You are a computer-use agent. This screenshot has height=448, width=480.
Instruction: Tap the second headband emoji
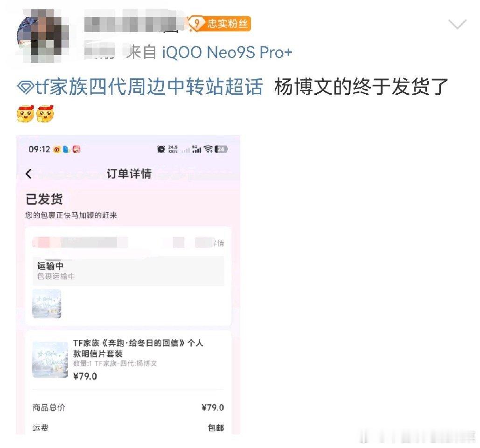(45, 113)
